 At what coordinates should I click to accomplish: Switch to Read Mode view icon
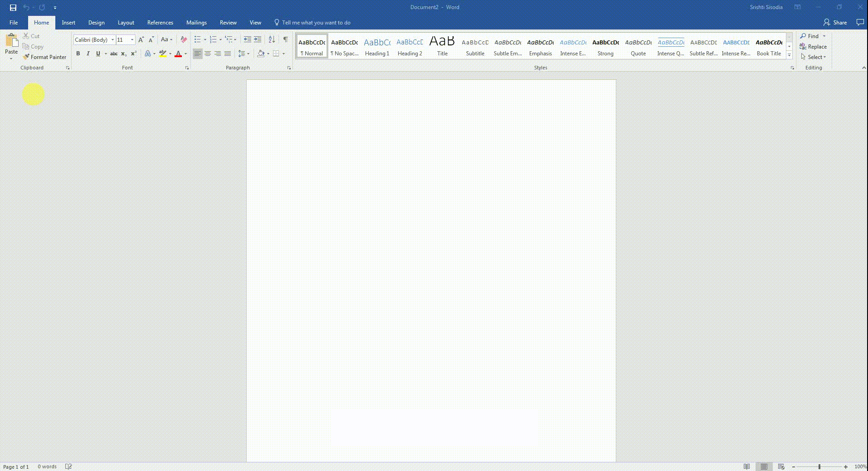tap(747, 466)
